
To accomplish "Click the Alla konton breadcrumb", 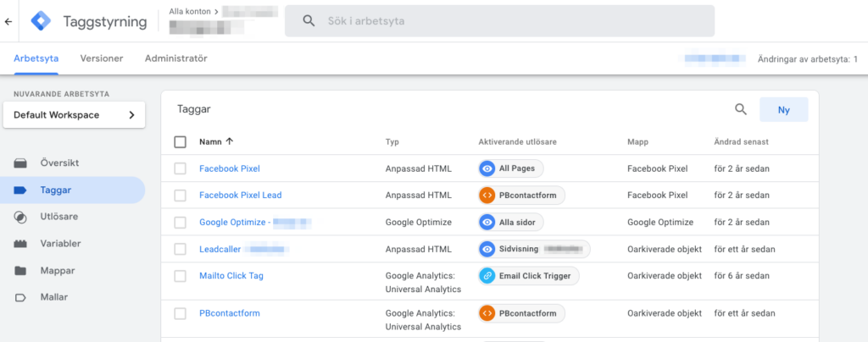I will pos(189,10).
